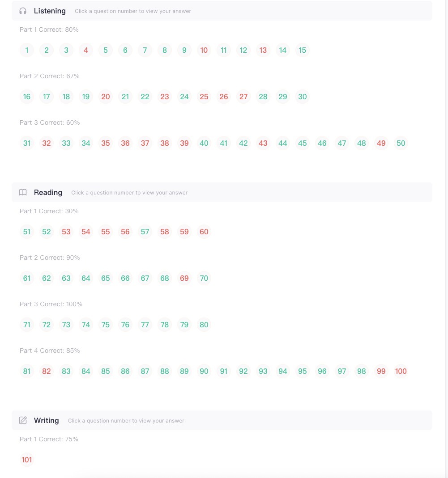The width and height of the screenshot is (448, 478).
Task: View answer for question 10
Action: (204, 50)
